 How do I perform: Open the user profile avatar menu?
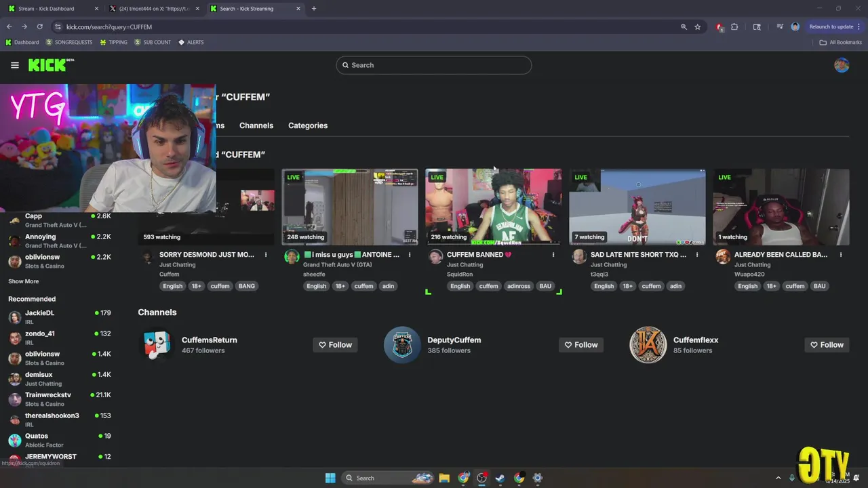point(842,65)
